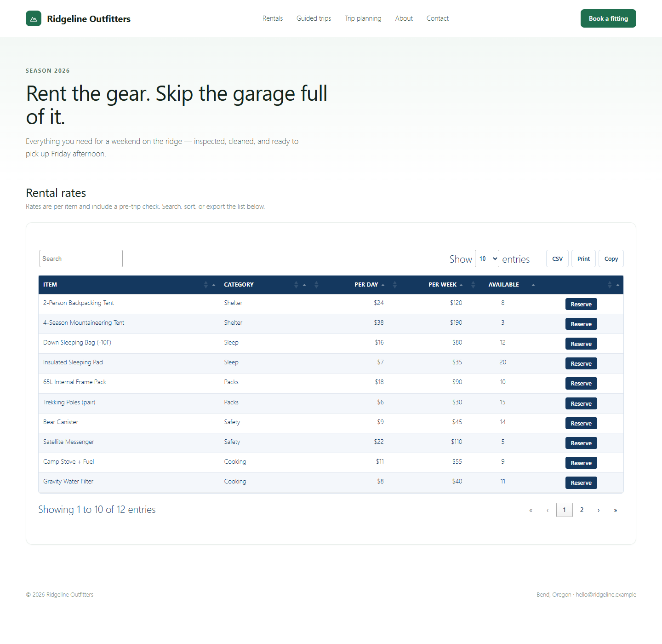This screenshot has width=662, height=644.
Task: Open Trip planning navigation item
Action: click(x=363, y=18)
